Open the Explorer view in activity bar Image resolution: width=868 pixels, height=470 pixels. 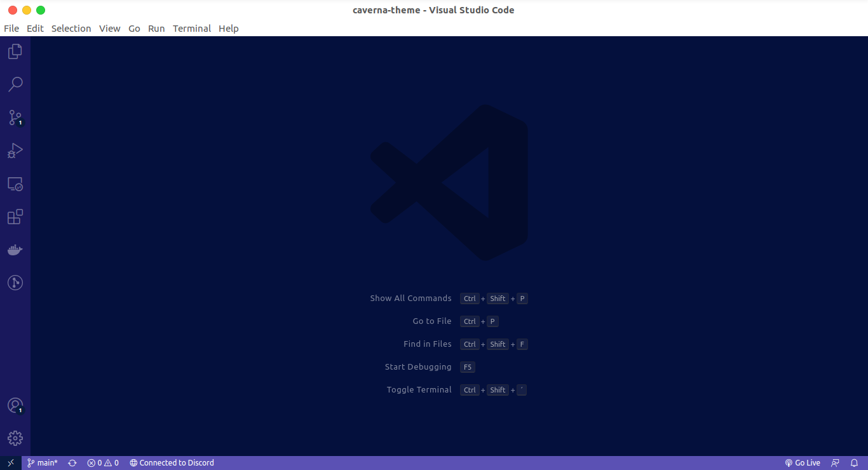point(15,51)
